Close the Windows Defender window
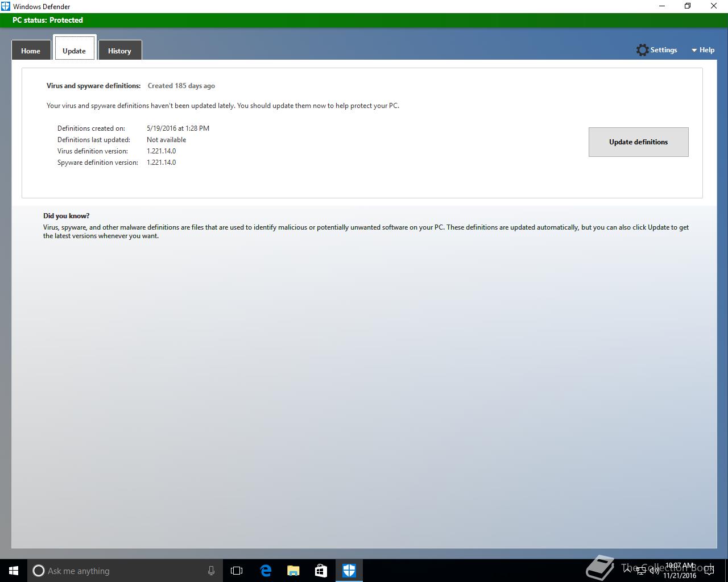 pyautogui.click(x=714, y=6)
